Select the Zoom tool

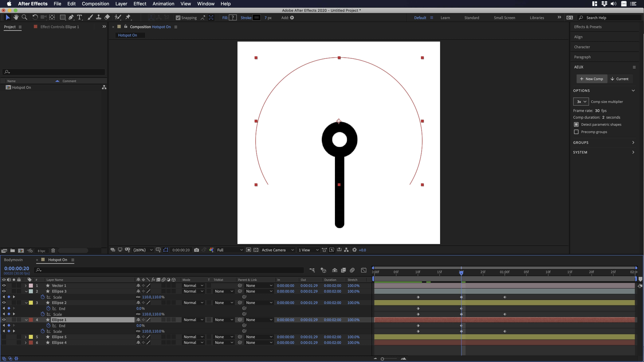point(24,17)
